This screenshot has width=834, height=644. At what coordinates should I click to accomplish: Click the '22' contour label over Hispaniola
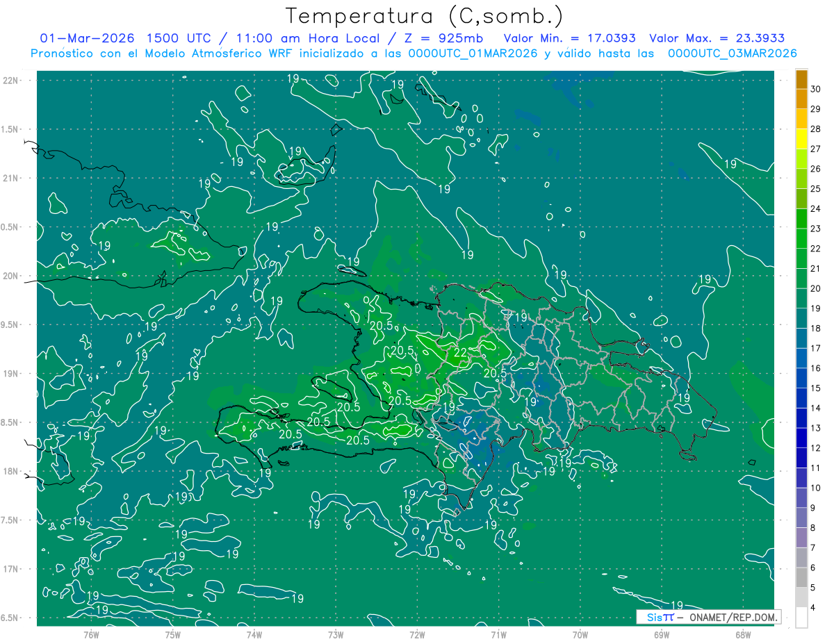point(460,352)
